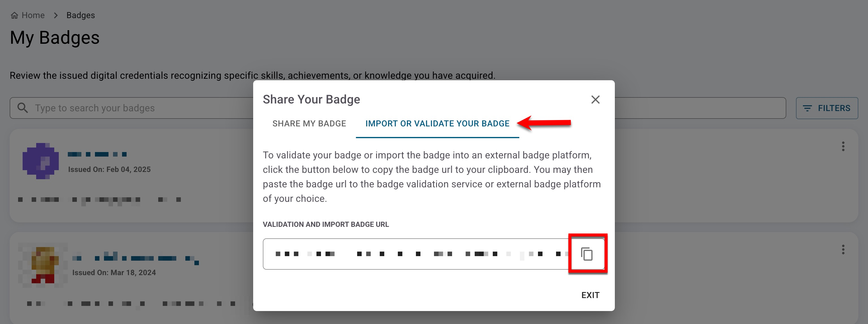The image size is (868, 324).
Task: Click the Share Your Badge dialog heading
Action: click(x=311, y=100)
